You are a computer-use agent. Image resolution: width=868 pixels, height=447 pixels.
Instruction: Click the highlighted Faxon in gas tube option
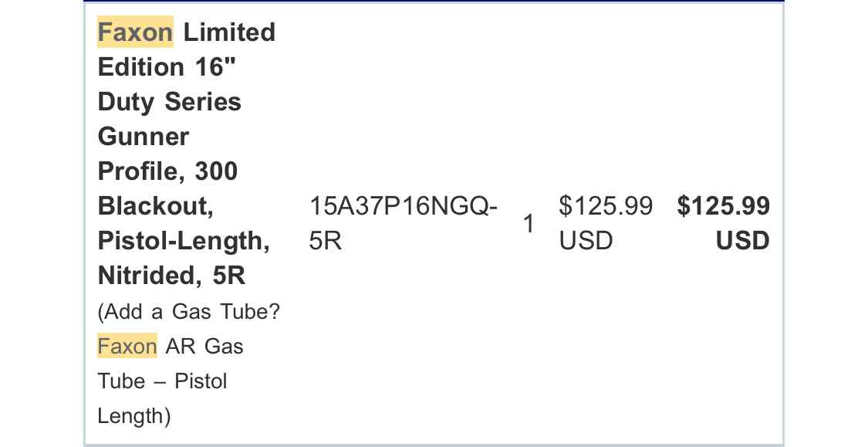[127, 346]
